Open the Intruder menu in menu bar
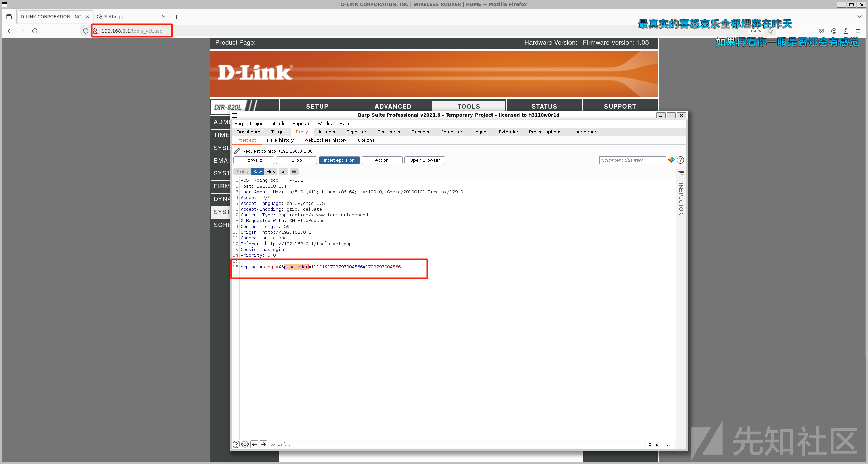868x464 pixels. point(278,123)
